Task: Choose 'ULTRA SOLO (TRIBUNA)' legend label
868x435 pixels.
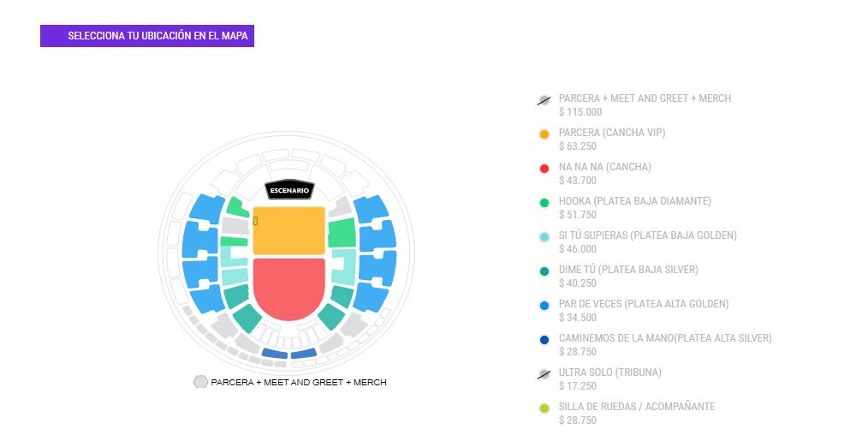Action: 609,372
